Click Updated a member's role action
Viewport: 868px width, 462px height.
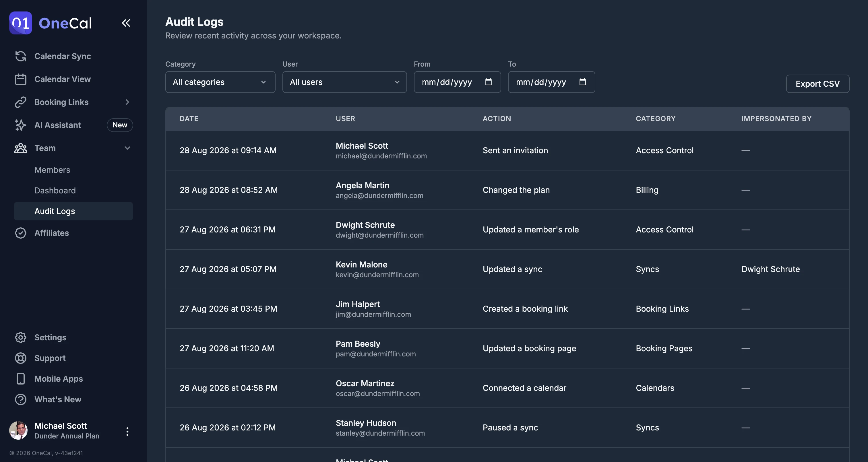pyautogui.click(x=531, y=230)
